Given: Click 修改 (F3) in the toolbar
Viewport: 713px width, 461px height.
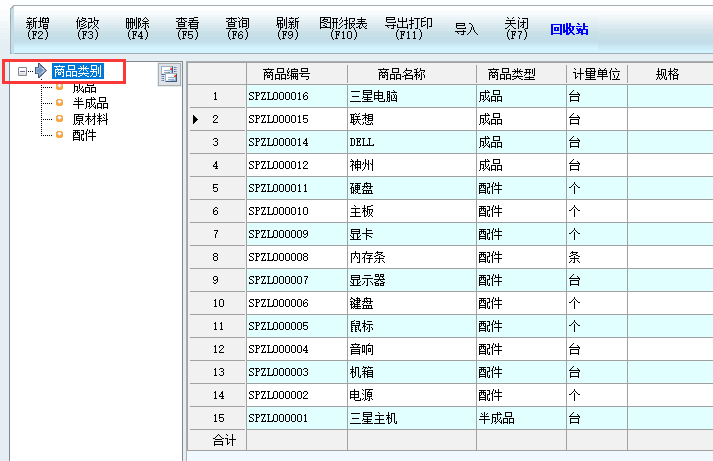Looking at the screenshot, I should [88, 28].
